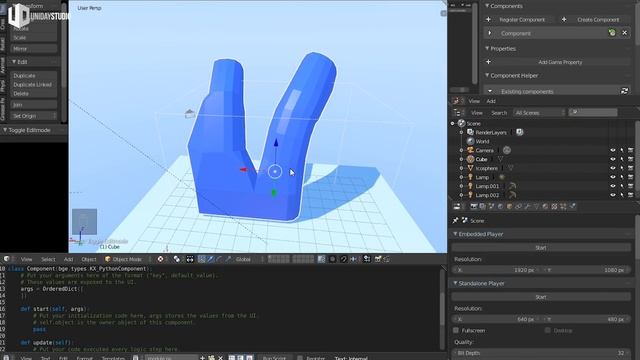This screenshot has height=360, width=640.
Task: Click the text editor type icon
Action: click(7, 358)
